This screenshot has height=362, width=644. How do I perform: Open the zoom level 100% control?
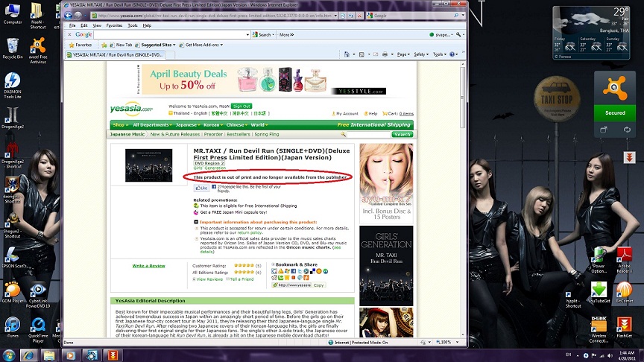(447, 343)
